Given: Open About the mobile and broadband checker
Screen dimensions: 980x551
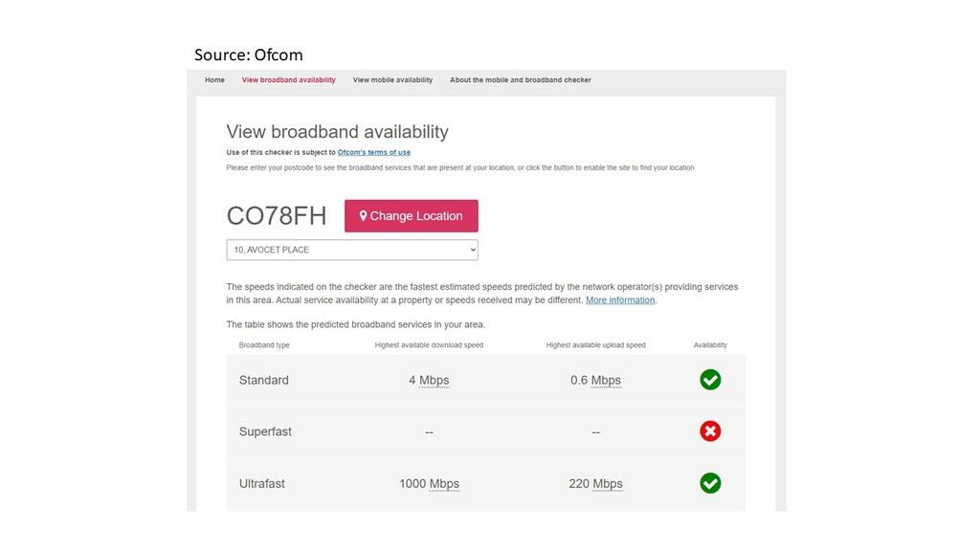Looking at the screenshot, I should [521, 80].
